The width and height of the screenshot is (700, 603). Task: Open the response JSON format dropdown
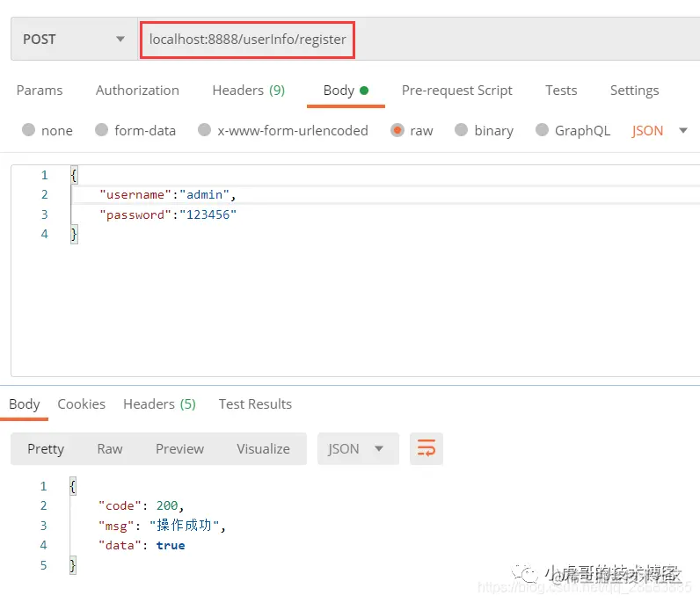click(358, 448)
